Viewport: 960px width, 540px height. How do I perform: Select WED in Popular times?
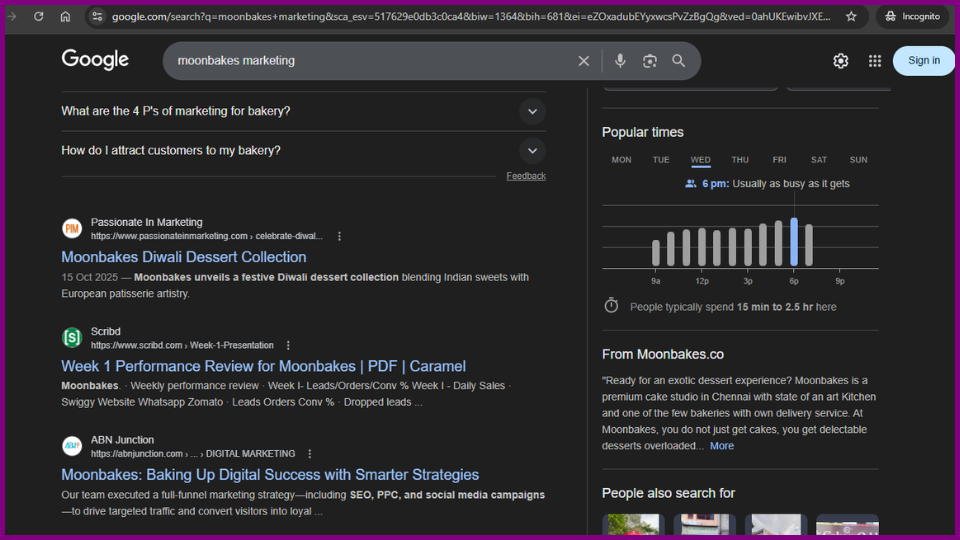click(x=700, y=160)
